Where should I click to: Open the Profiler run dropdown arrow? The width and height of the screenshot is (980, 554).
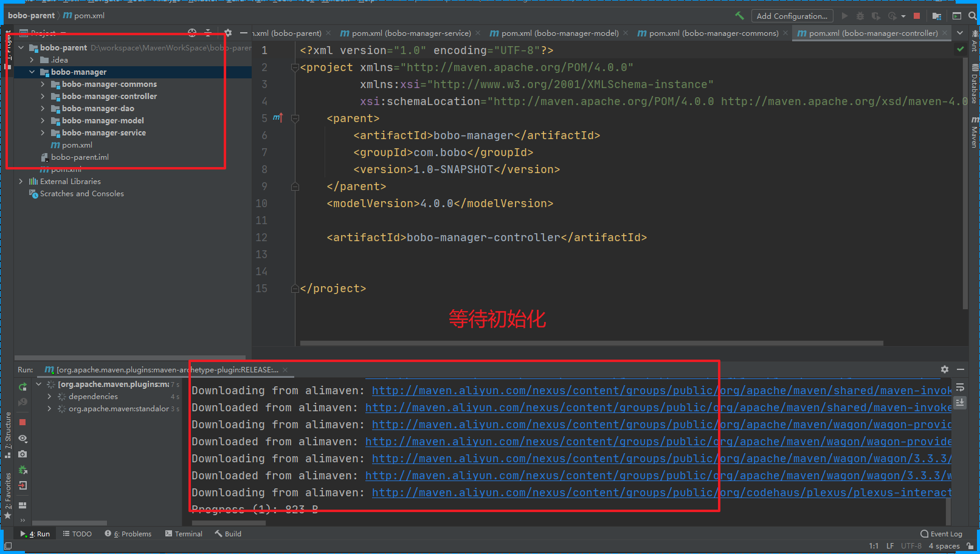pos(903,16)
